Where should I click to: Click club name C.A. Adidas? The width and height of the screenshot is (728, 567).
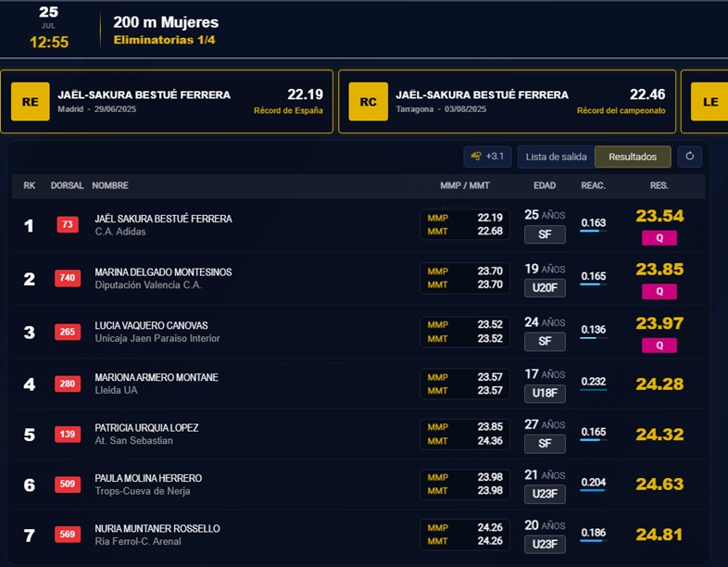(x=120, y=232)
